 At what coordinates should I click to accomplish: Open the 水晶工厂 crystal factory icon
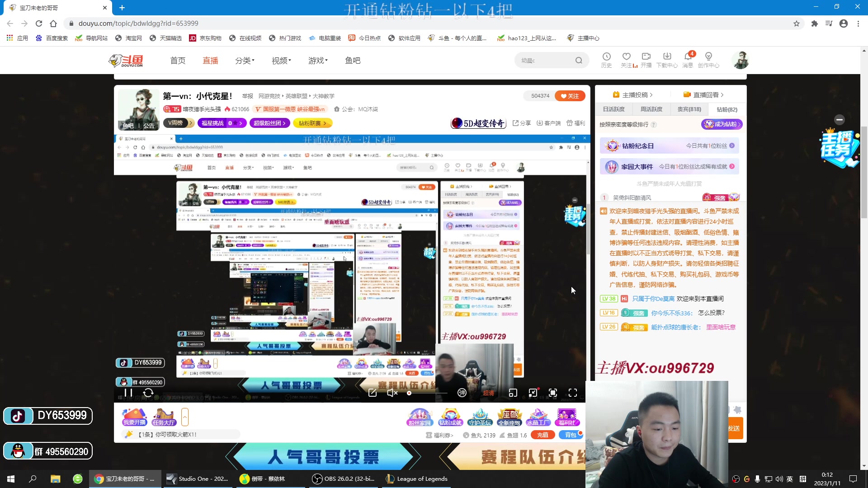point(538,416)
